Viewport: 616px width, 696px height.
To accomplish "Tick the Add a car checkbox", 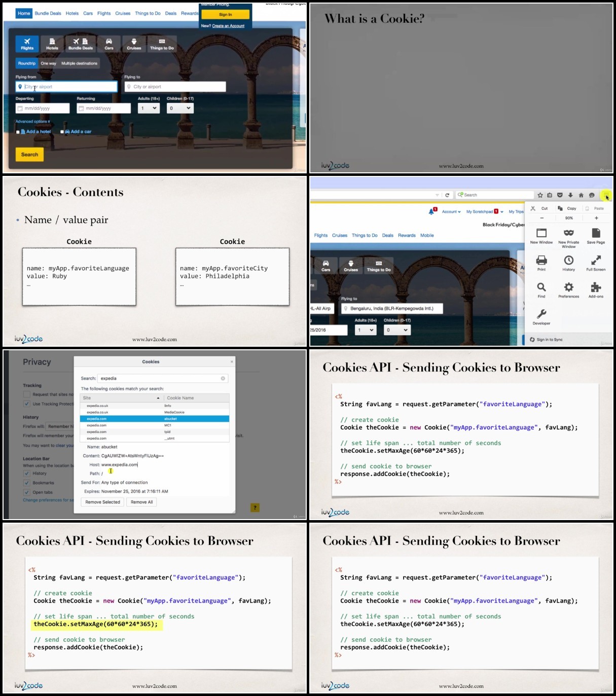I will (62, 132).
